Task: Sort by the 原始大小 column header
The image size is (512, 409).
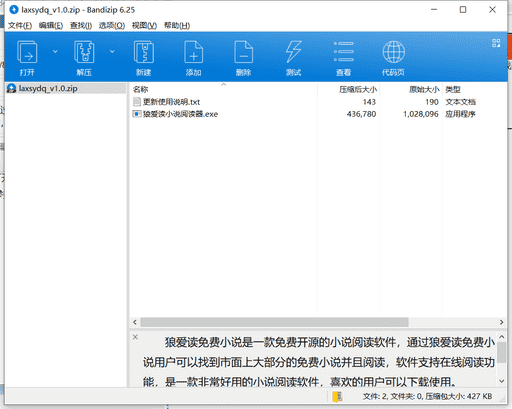Action: [424, 89]
